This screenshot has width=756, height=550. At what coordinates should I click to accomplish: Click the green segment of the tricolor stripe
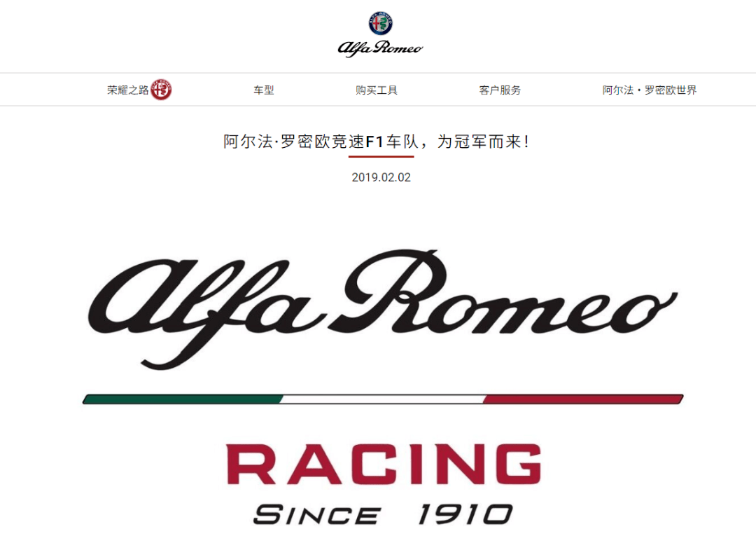[182, 399]
